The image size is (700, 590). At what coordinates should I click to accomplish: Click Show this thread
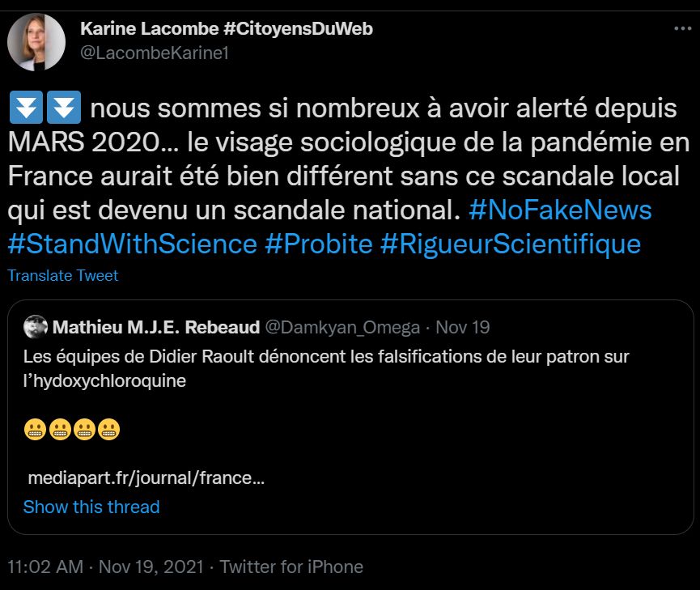pos(91,507)
